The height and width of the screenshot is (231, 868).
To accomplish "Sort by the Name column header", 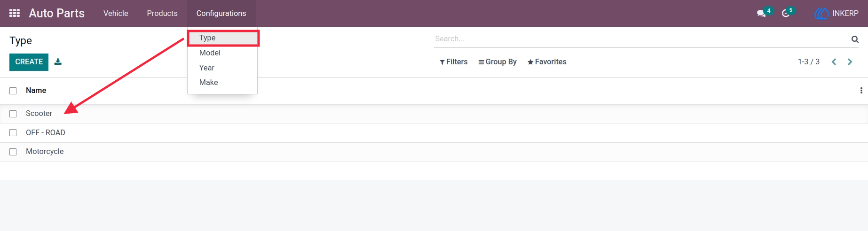I will click(x=36, y=91).
